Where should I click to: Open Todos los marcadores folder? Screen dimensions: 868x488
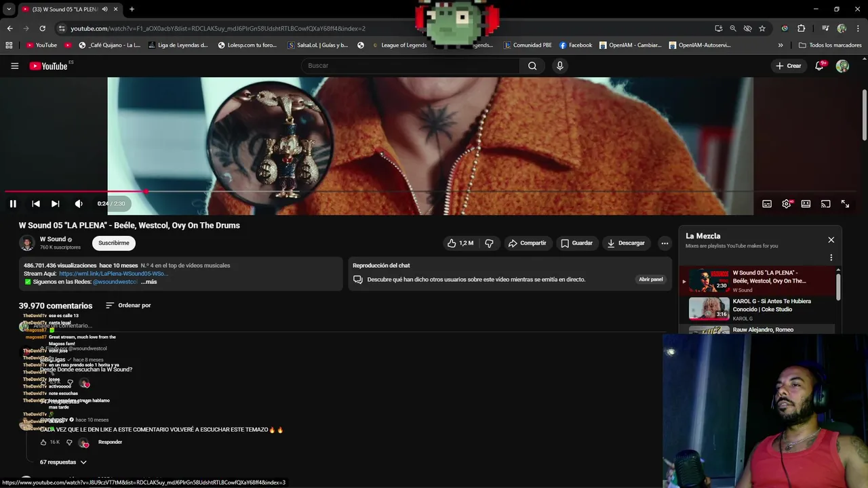click(x=830, y=45)
